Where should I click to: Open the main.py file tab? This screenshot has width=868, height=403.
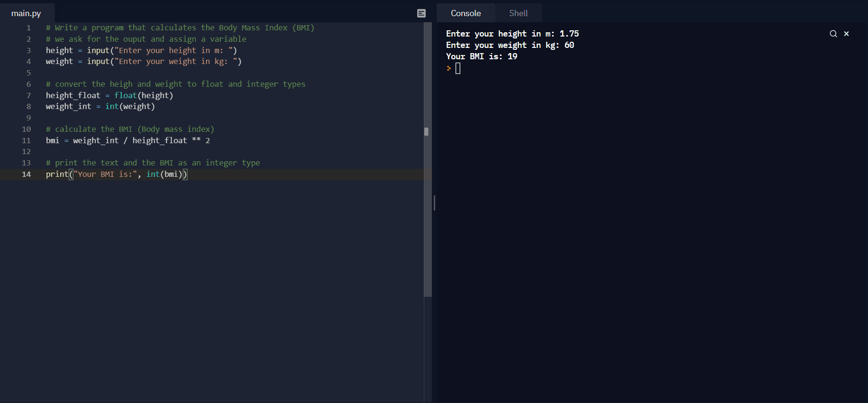coord(26,13)
